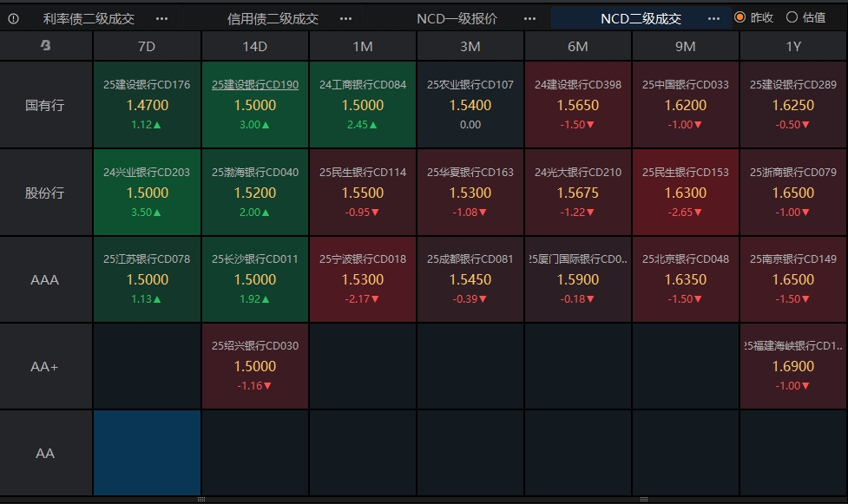848x504 pixels.
Task: Open more options beside 利率债二级成交
Action: (x=161, y=19)
